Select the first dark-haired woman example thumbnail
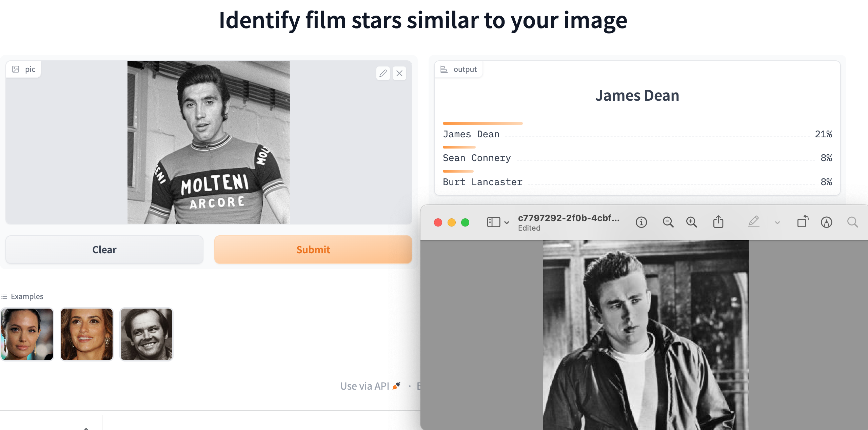868x430 pixels. tap(27, 334)
